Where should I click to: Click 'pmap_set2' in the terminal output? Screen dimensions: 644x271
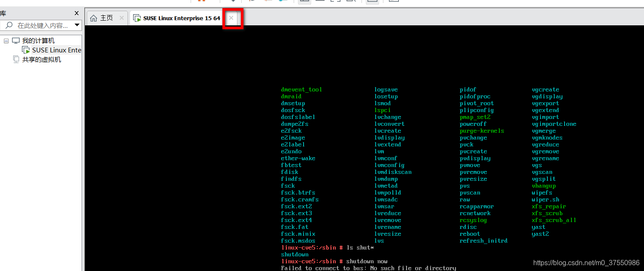pos(475,117)
